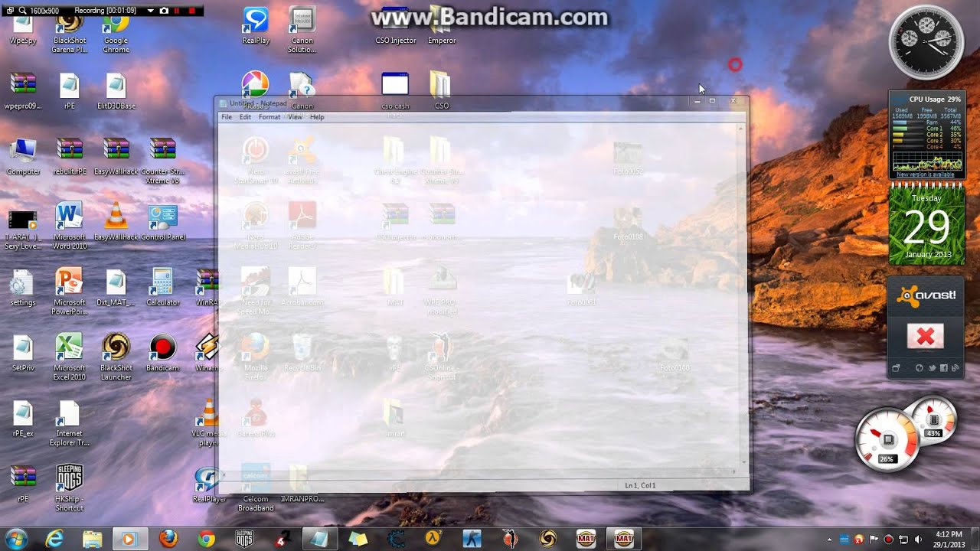This screenshot has height=551, width=980.
Task: Open Half-Life lambda icon on taskbar
Action: coord(433,539)
